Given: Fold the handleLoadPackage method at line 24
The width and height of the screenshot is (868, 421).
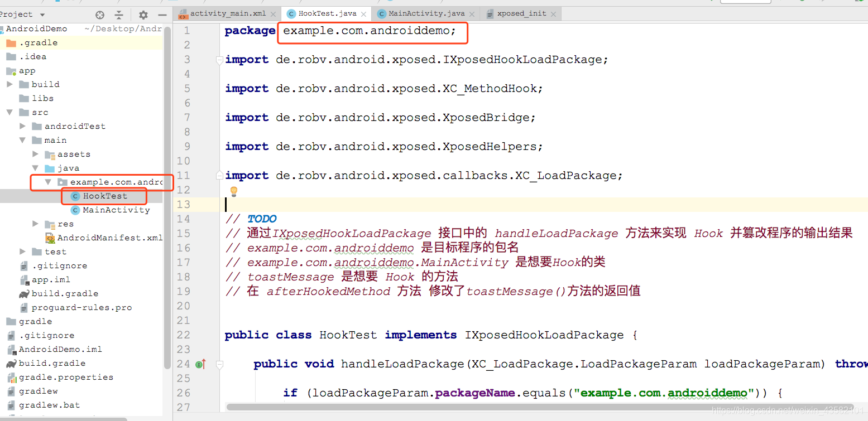Looking at the screenshot, I should [219, 364].
